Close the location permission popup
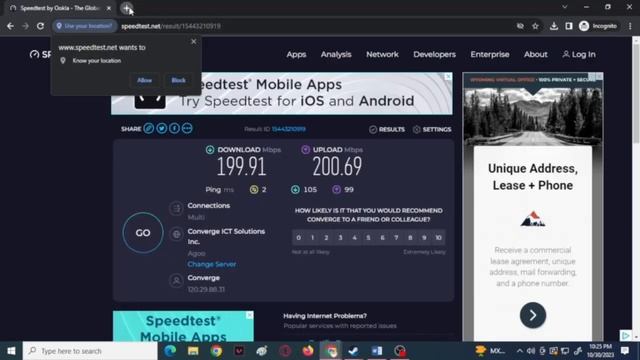This screenshot has width=640, height=360. coord(194,41)
